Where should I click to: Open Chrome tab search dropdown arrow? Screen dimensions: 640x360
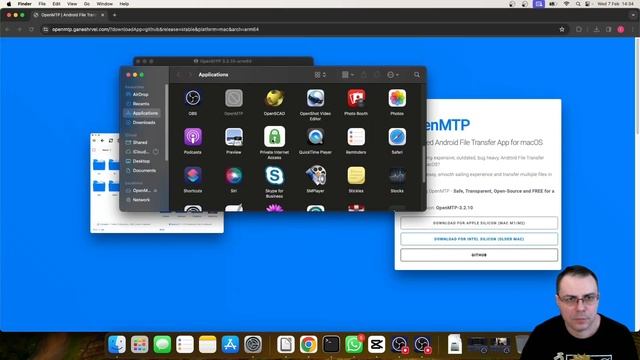point(633,15)
